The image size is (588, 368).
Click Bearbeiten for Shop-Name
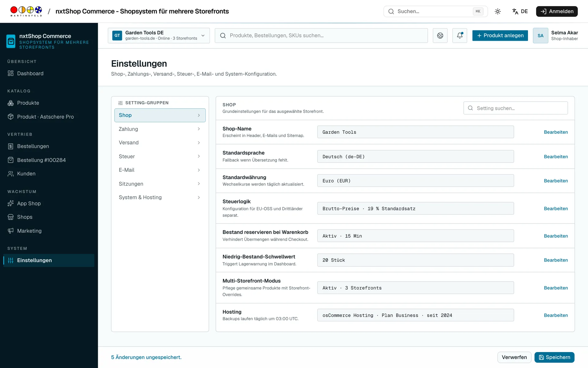point(556,132)
